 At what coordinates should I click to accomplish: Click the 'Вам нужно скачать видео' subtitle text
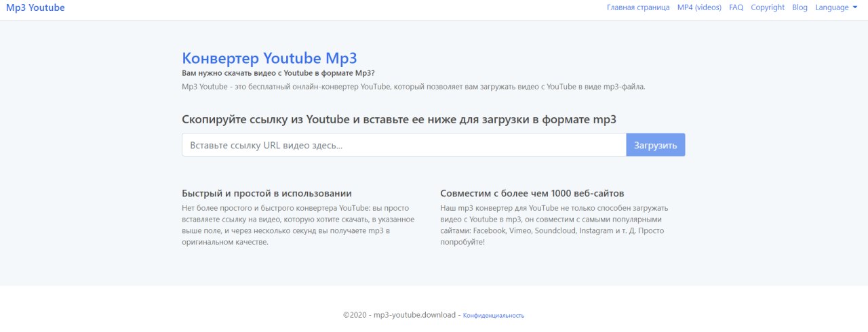[x=278, y=73]
